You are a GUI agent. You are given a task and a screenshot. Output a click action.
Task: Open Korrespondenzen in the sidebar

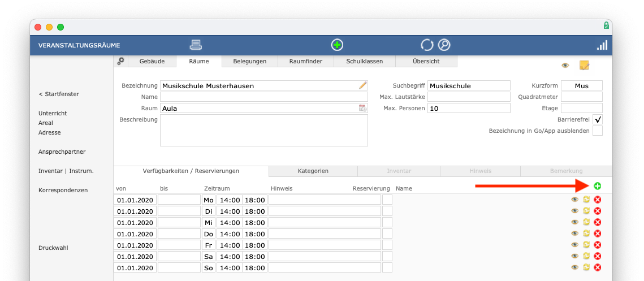tap(63, 190)
